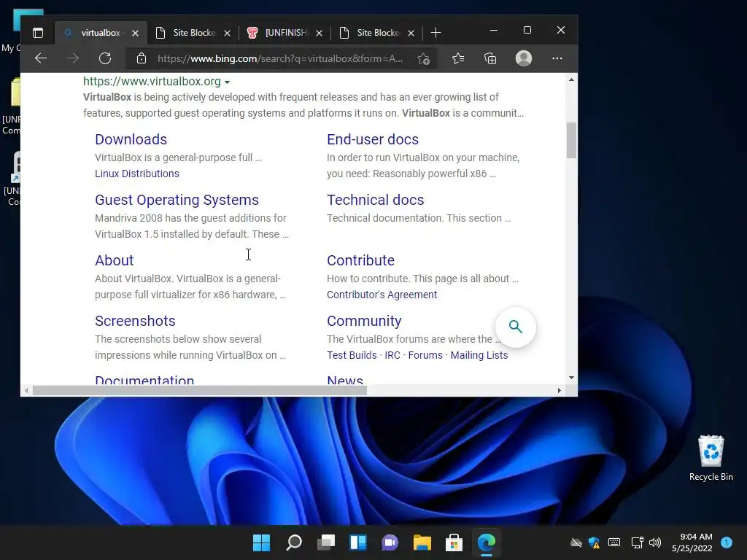The width and height of the screenshot is (747, 560).
Task: Switch to the last Site Blocker tab
Action: (x=377, y=32)
